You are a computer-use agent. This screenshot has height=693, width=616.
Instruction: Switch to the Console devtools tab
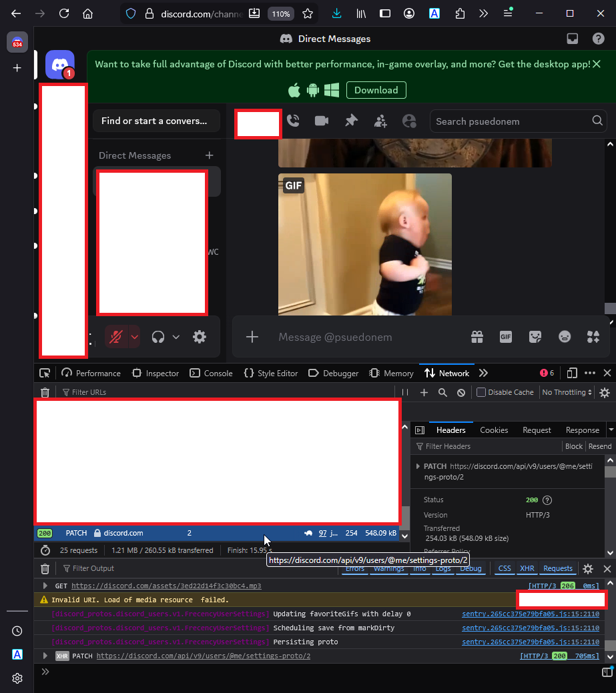point(212,374)
